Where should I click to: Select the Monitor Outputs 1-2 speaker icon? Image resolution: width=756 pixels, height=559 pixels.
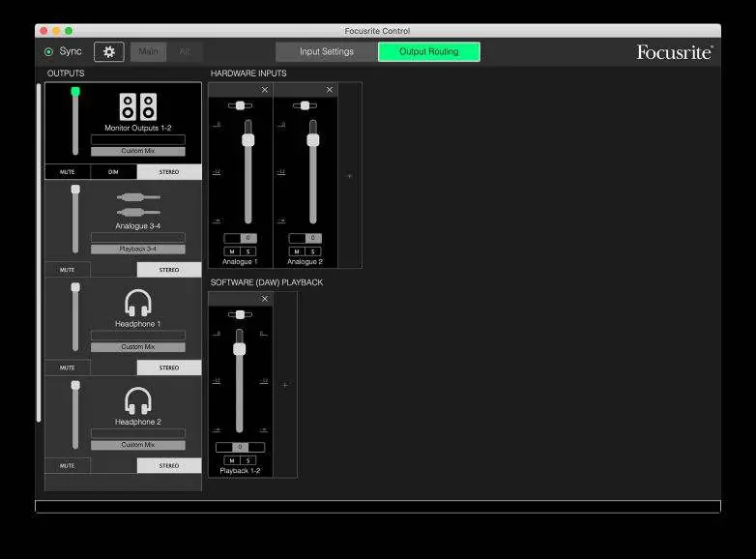tap(138, 106)
